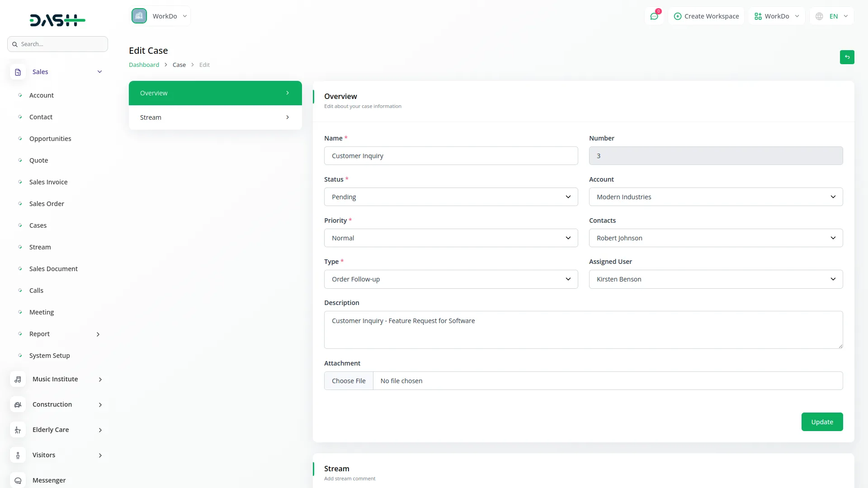868x488 pixels.
Task: Click Create Workspace button
Action: 706,16
